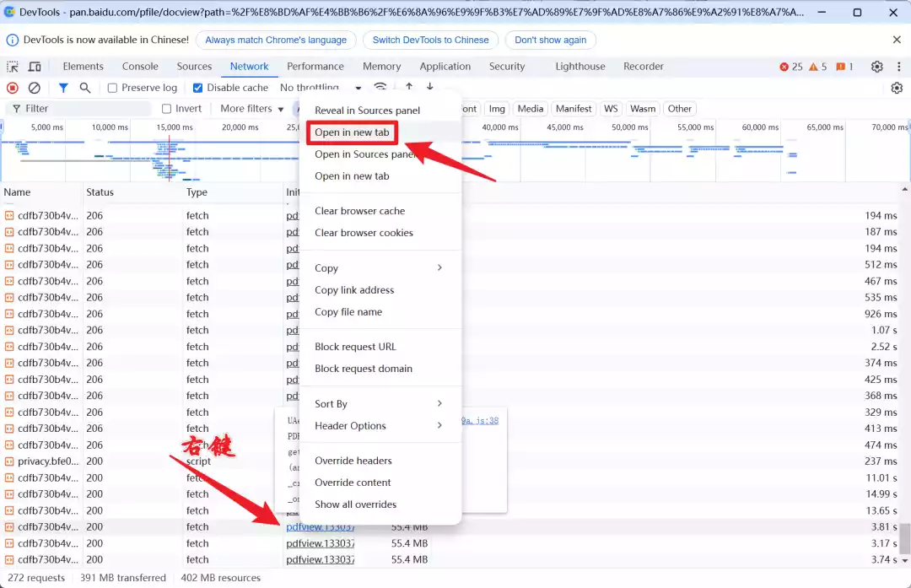Open the No throttling dropdown
Screen dimensions: 911x588
coord(321,88)
